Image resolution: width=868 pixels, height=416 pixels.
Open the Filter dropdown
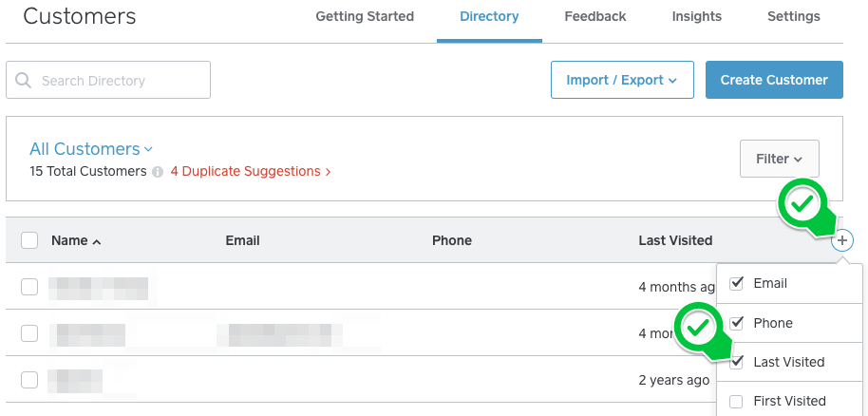[779, 159]
